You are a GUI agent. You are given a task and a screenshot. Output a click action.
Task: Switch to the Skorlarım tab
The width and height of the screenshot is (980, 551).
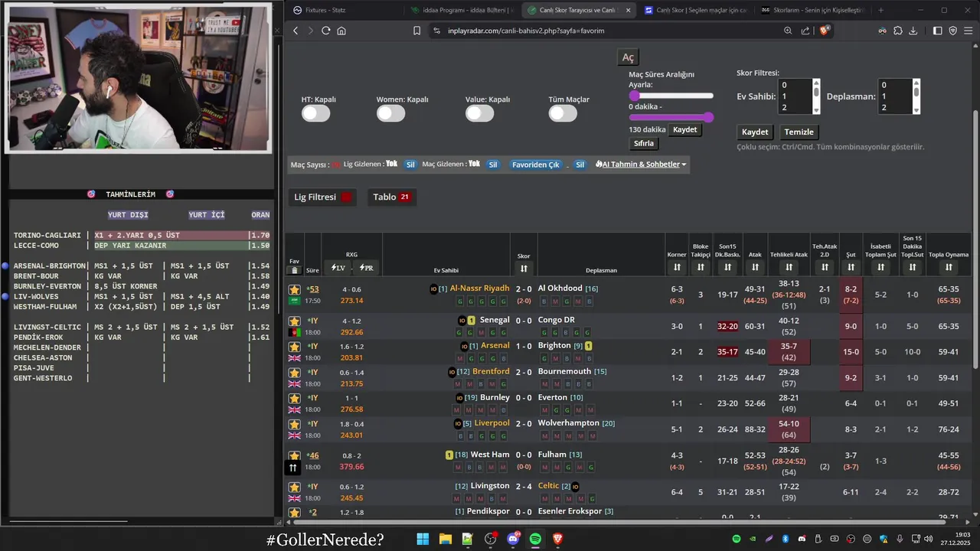pos(812,10)
